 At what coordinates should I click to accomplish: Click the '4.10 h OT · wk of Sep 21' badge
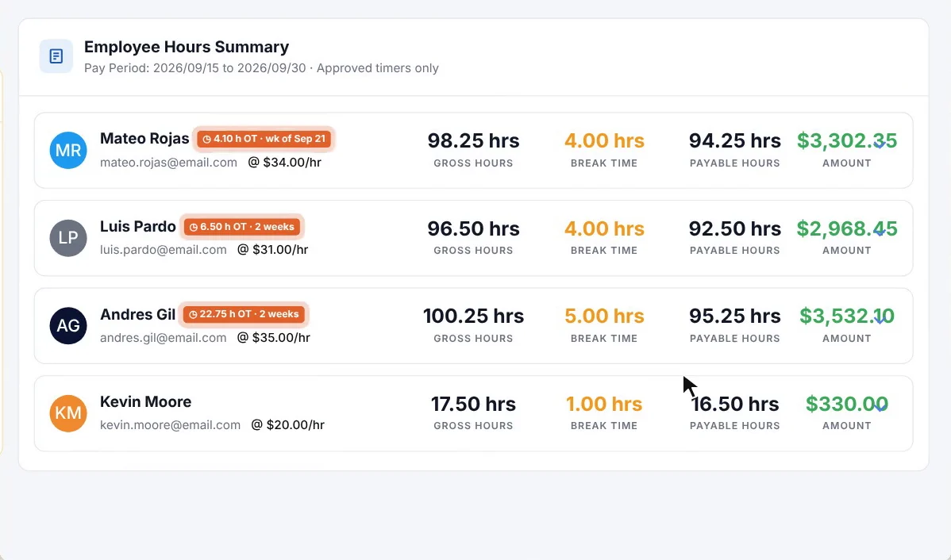(x=264, y=139)
